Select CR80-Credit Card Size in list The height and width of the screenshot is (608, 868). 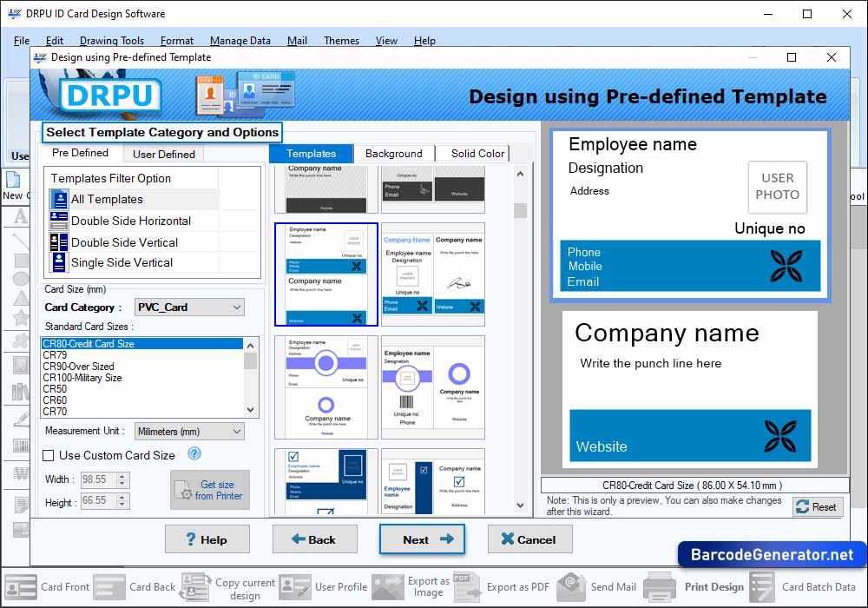click(x=142, y=344)
